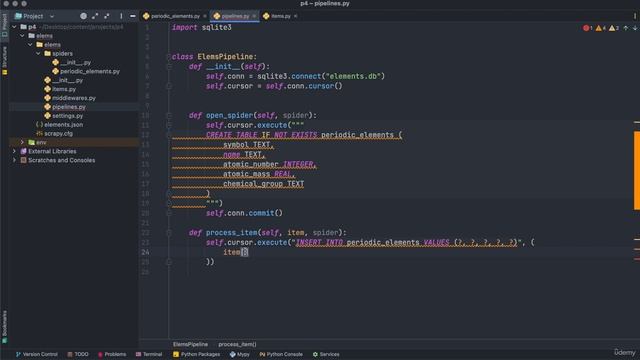Click the spiders folder name

[62, 53]
